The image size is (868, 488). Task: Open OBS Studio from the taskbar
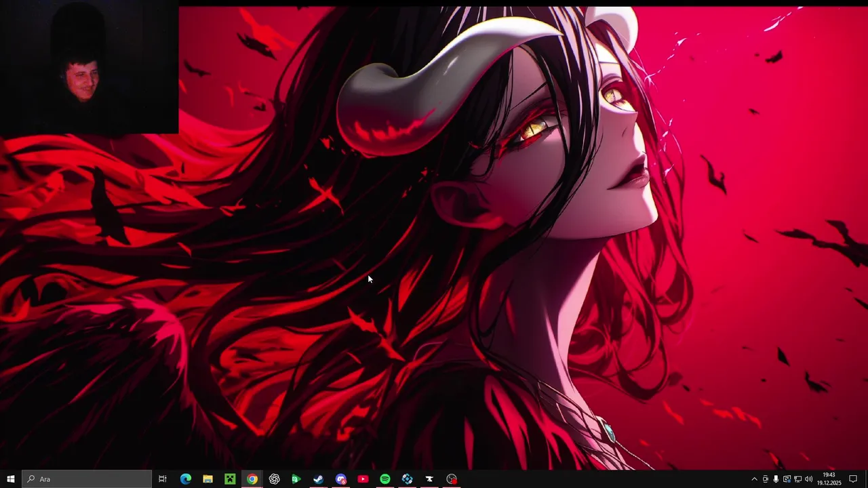click(452, 479)
